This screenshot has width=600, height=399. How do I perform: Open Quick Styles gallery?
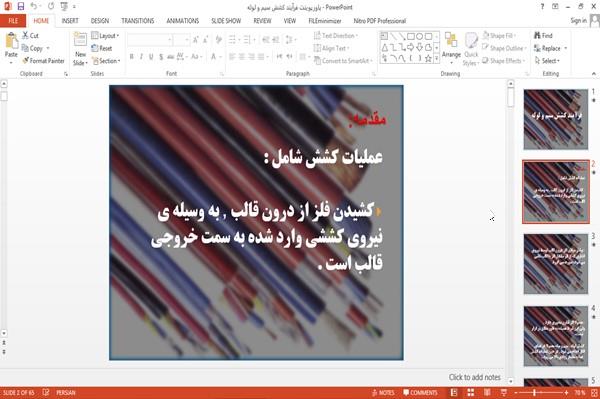click(x=471, y=49)
